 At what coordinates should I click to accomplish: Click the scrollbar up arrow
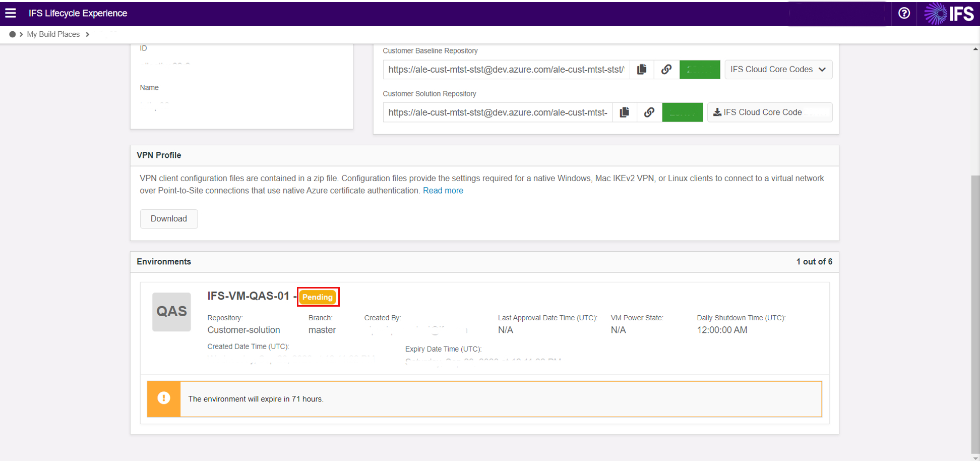tap(975, 49)
